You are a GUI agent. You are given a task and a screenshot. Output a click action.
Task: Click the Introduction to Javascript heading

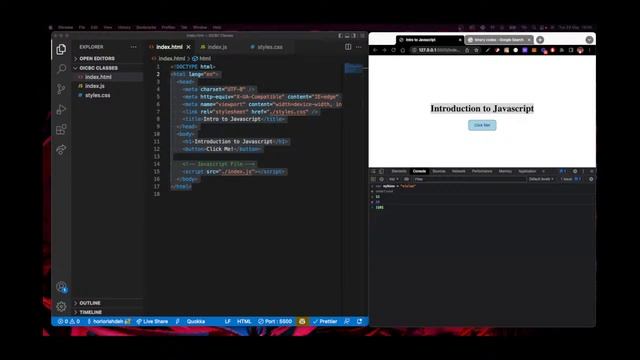482,109
